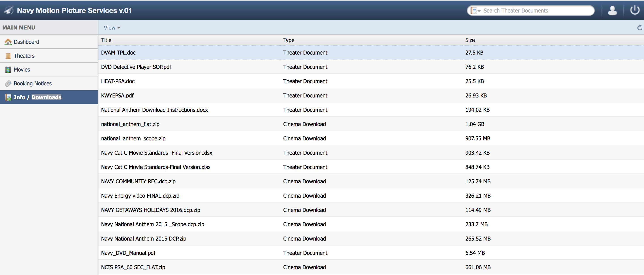Go to Booking Notices menu item
644x275 pixels.
coord(32,84)
